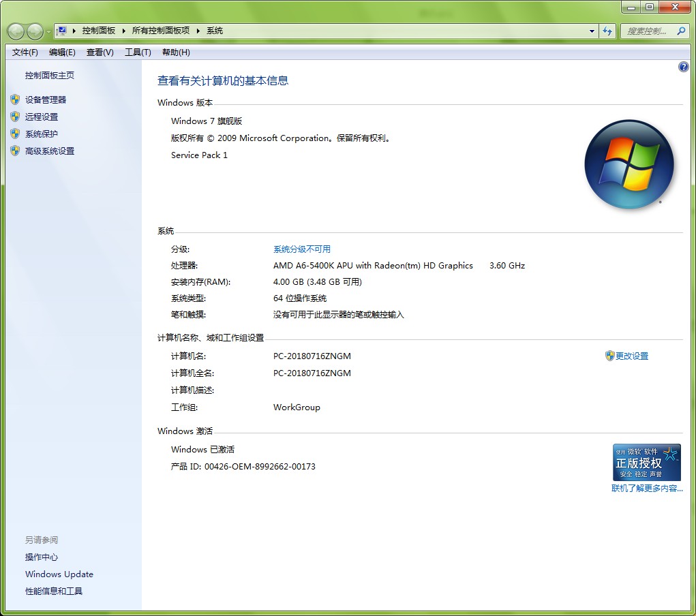Click 系统 in the address breadcrumb
The image size is (696, 616).
point(215,31)
